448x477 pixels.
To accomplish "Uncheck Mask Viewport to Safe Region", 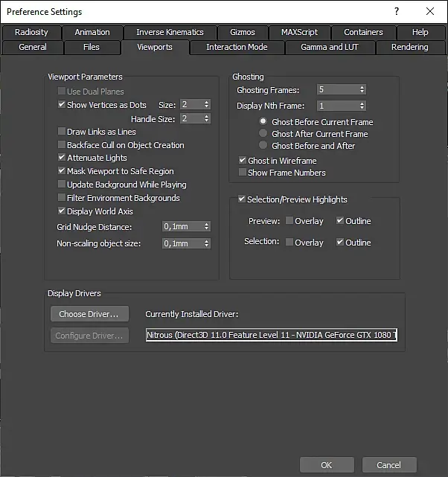I will coord(62,170).
